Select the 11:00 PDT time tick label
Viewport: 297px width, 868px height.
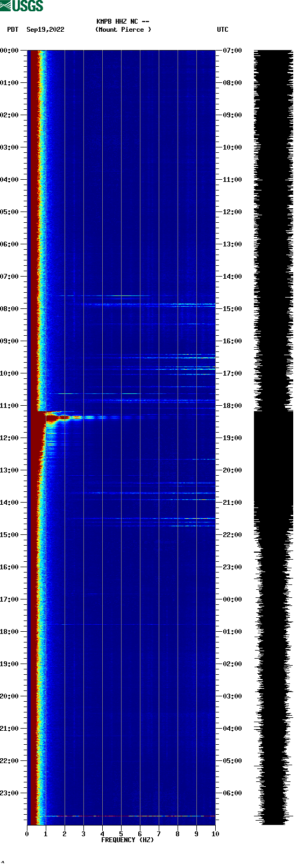tap(9, 406)
